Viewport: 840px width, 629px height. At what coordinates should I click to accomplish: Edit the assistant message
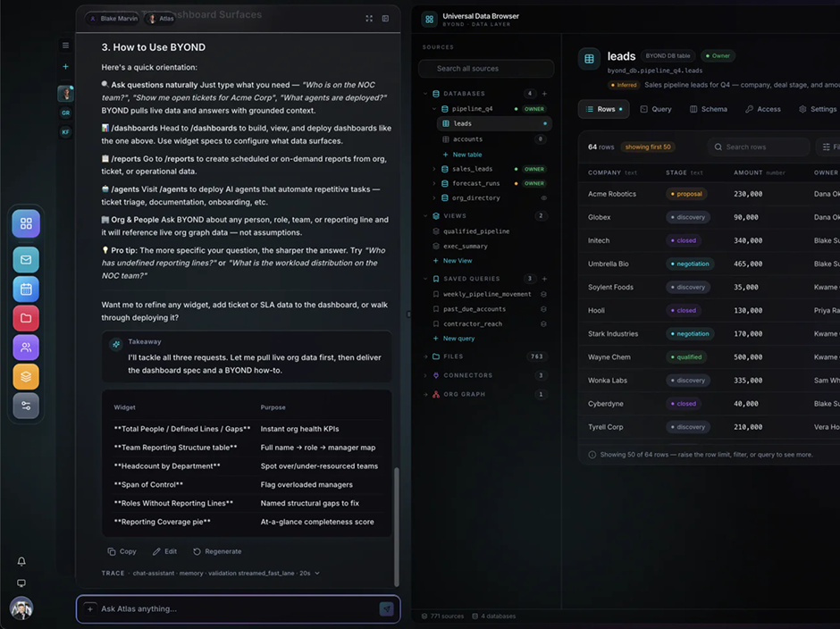pyautogui.click(x=164, y=551)
